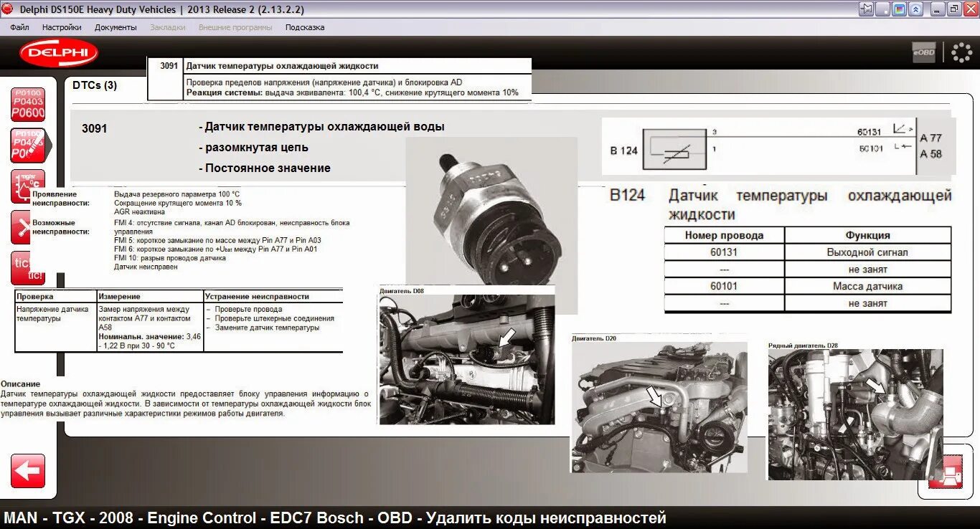Click the разомкнутая цепь line
This screenshot has height=529, width=980.
pyautogui.click(x=253, y=147)
